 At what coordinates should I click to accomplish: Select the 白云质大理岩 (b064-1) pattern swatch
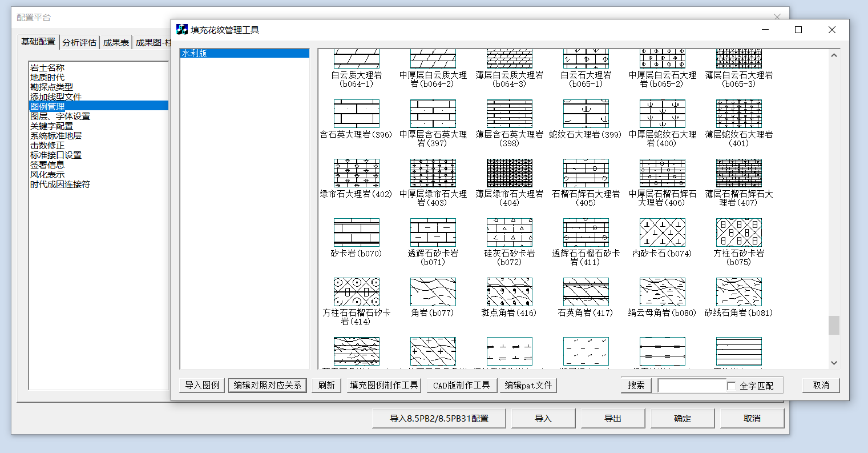[x=356, y=59]
